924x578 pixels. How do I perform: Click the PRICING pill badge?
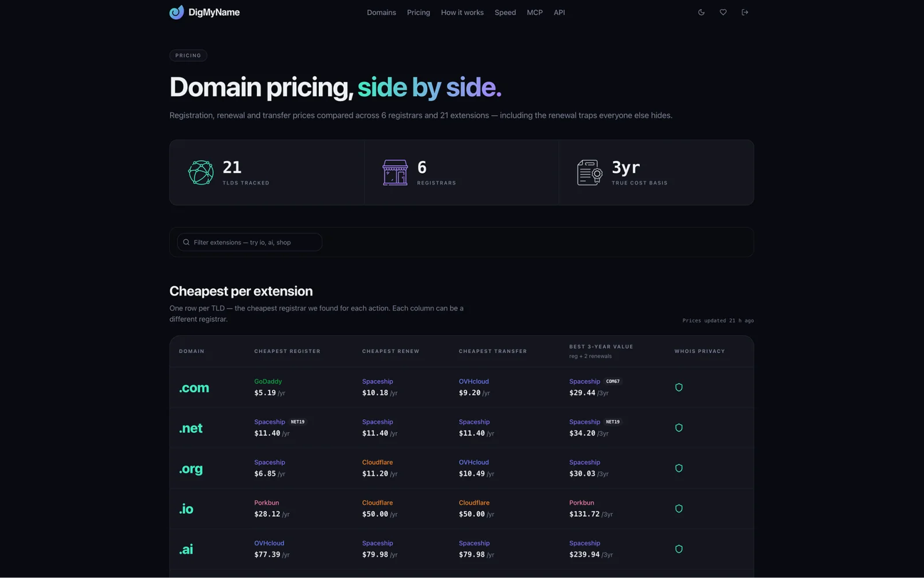188,55
